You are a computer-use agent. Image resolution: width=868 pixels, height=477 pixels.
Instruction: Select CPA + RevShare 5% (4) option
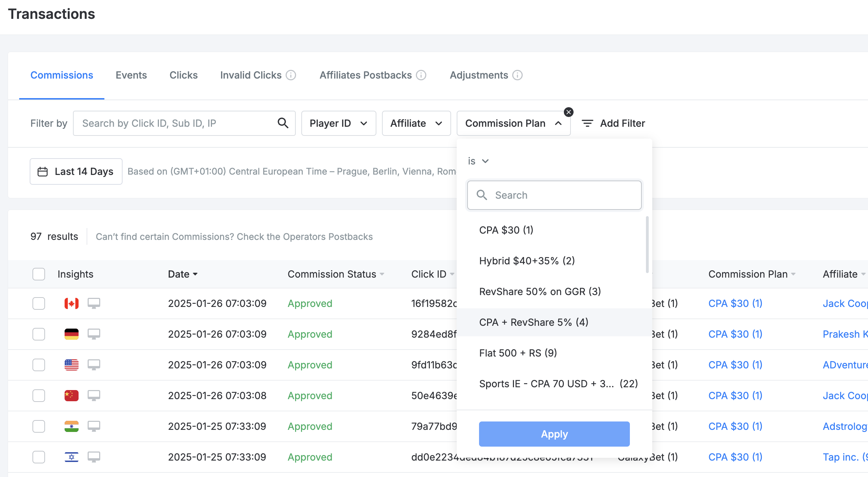[x=534, y=322]
